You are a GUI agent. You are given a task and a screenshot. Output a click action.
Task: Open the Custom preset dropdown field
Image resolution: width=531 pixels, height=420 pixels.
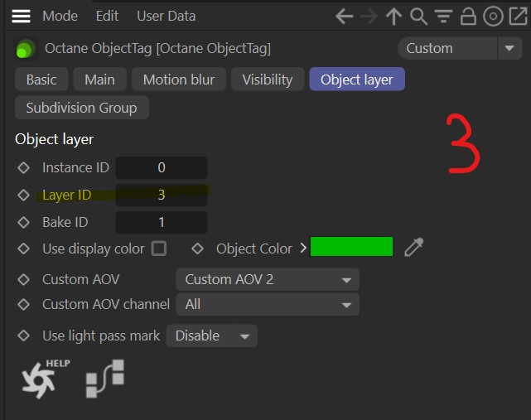(x=447, y=48)
